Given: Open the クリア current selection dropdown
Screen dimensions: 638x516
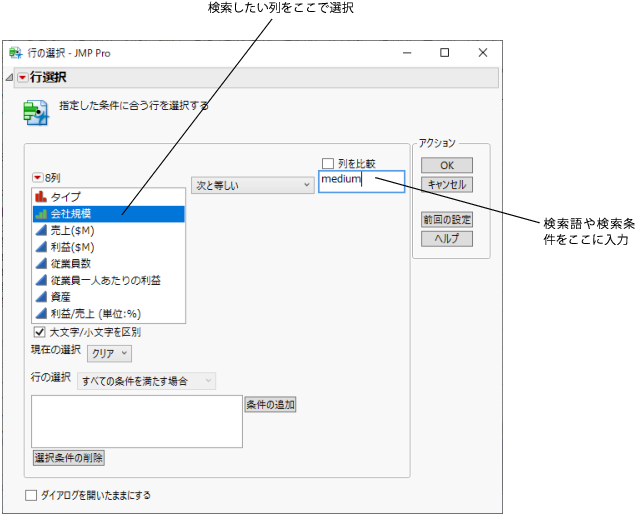Looking at the screenshot, I should pos(109,354).
